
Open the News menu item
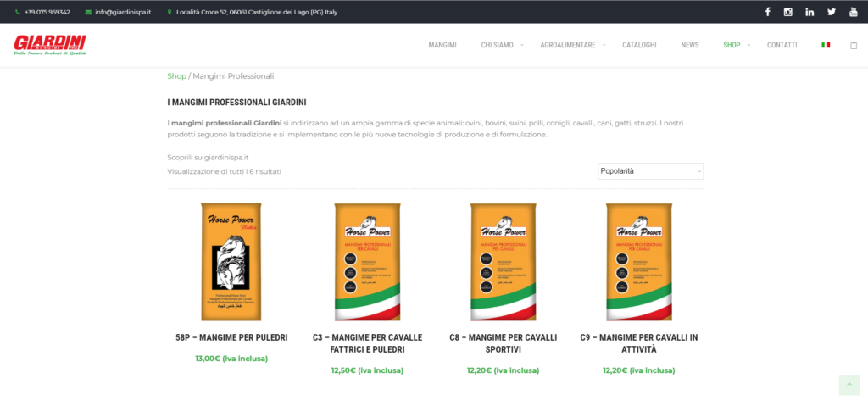690,46
